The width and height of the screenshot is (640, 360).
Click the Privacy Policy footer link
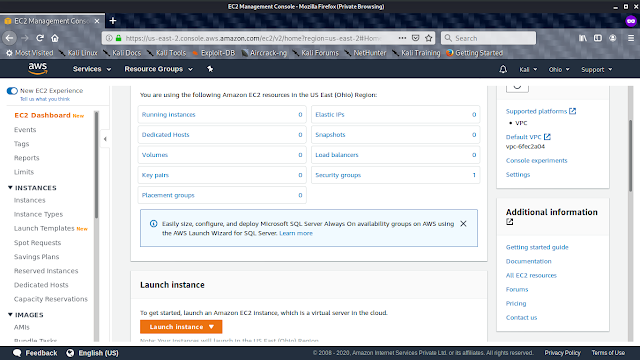click(562, 353)
